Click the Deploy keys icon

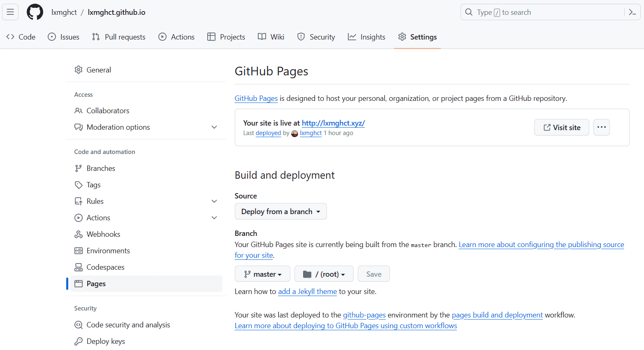(x=78, y=341)
